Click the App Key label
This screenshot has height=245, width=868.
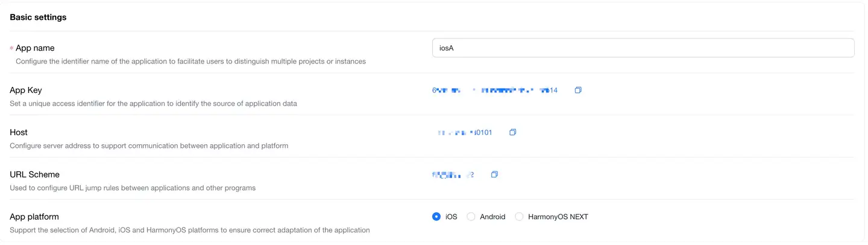[x=26, y=90]
